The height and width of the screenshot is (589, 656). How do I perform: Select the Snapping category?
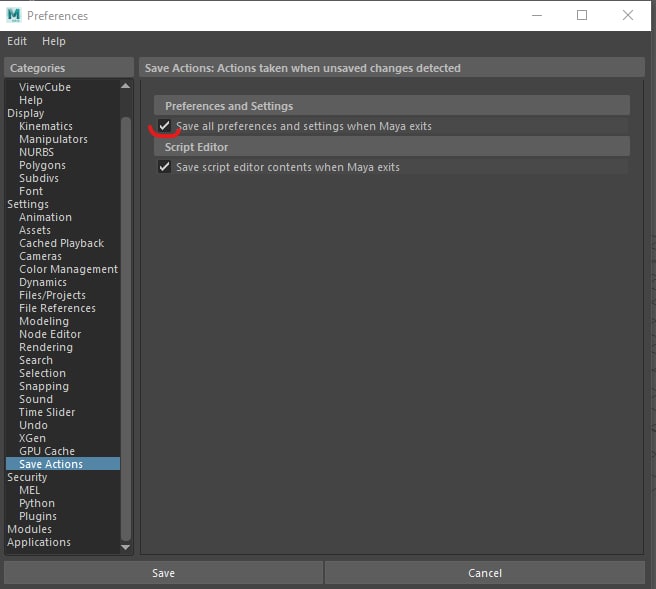coord(44,386)
